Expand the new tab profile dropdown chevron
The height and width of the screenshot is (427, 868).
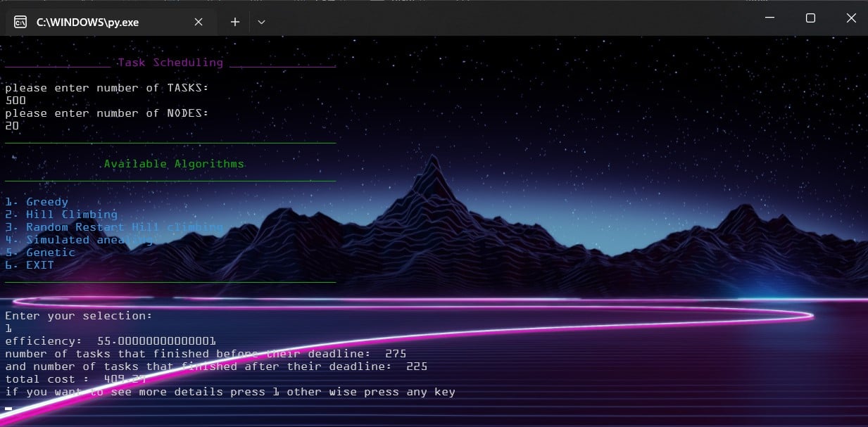261,22
